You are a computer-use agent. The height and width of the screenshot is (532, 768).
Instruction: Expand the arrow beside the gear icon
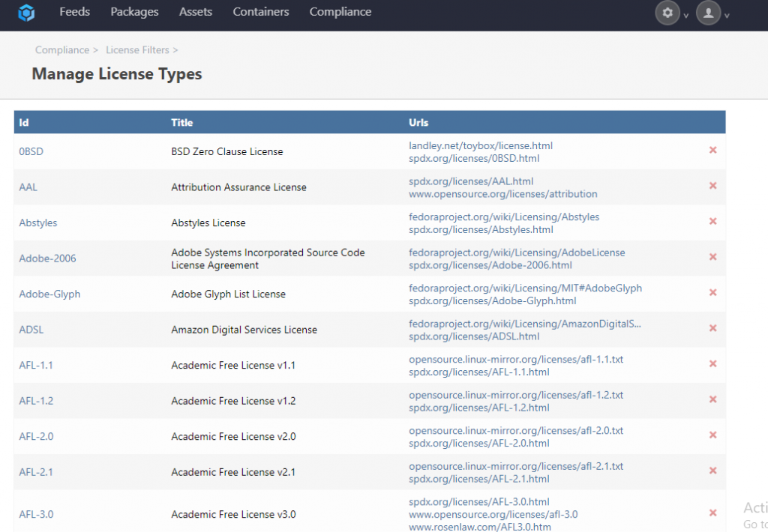685,16
